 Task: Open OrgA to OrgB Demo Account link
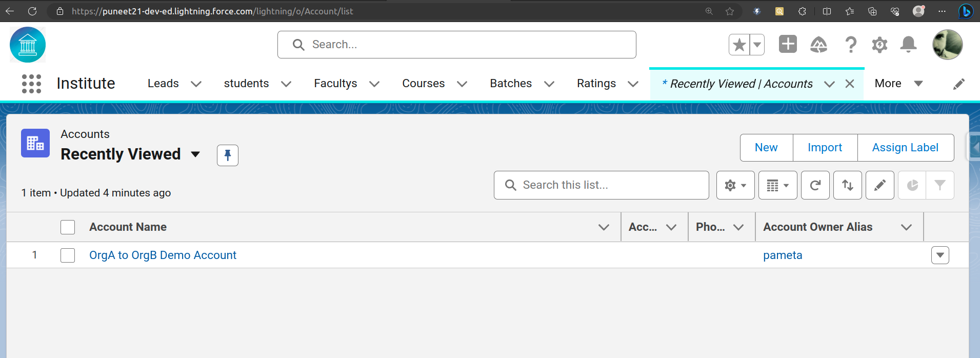(x=163, y=255)
